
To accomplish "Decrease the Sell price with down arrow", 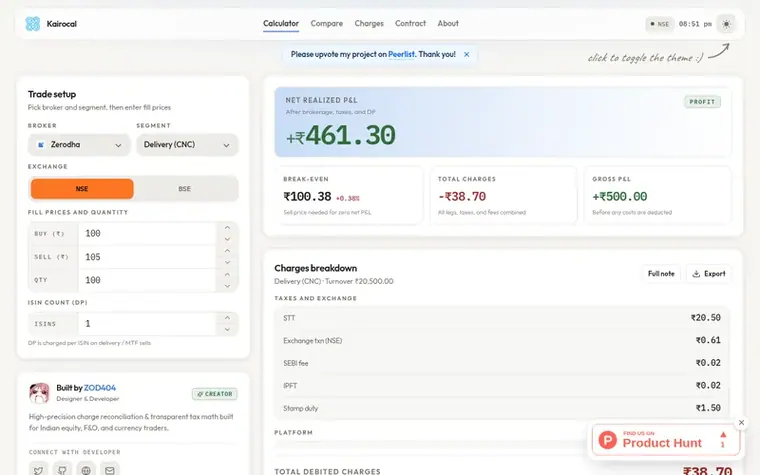I will 227,262.
